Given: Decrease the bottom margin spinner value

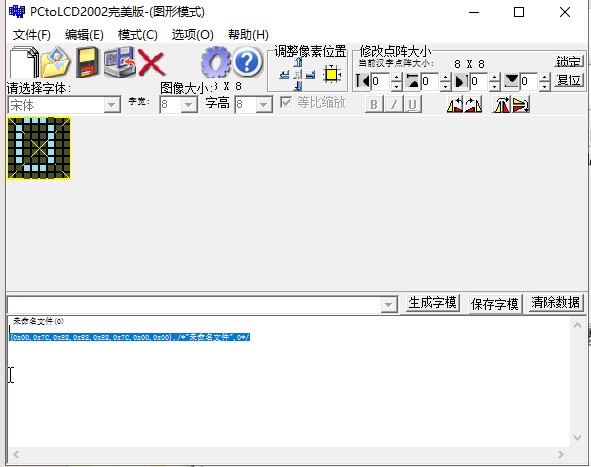Looking at the screenshot, I should pyautogui.click(x=545, y=86).
